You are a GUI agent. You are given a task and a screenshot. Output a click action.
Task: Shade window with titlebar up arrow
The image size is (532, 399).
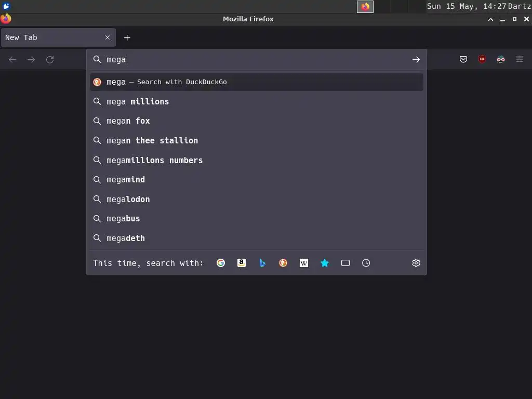tap(490, 19)
